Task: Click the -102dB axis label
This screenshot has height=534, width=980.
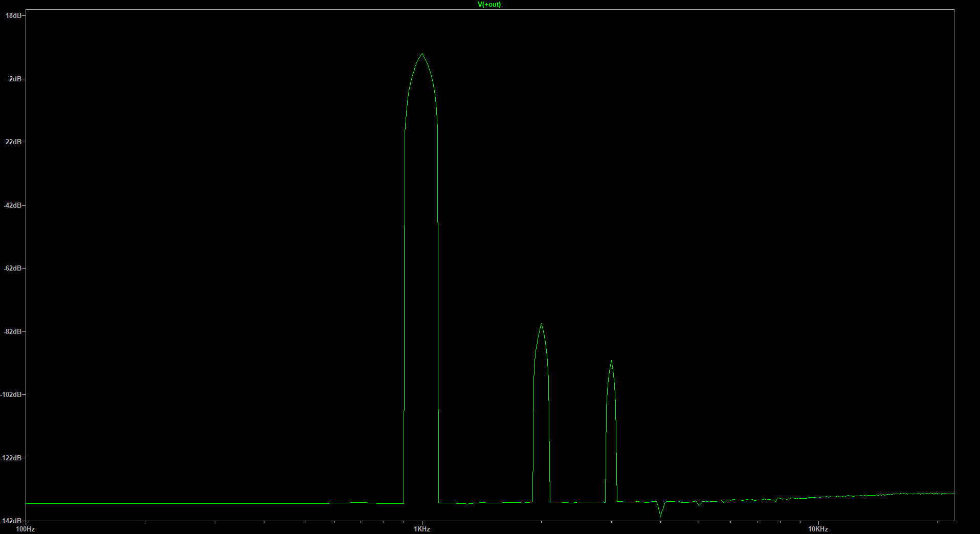Action: point(11,394)
